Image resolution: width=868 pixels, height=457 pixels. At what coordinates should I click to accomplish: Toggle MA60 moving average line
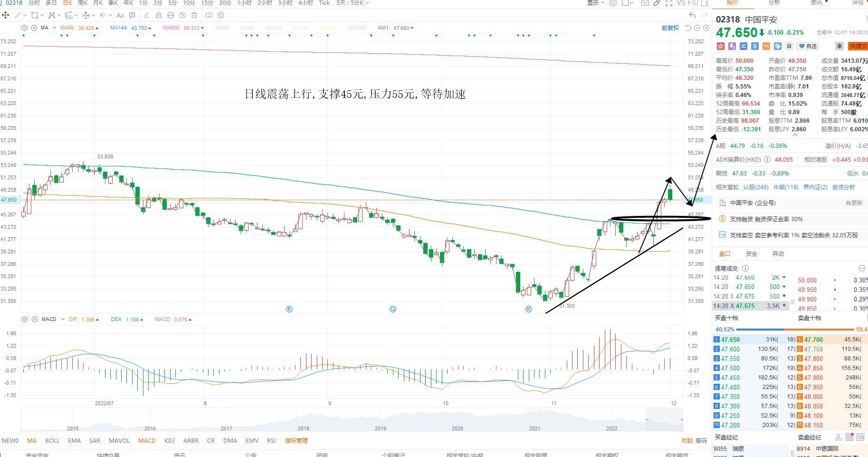248,28
